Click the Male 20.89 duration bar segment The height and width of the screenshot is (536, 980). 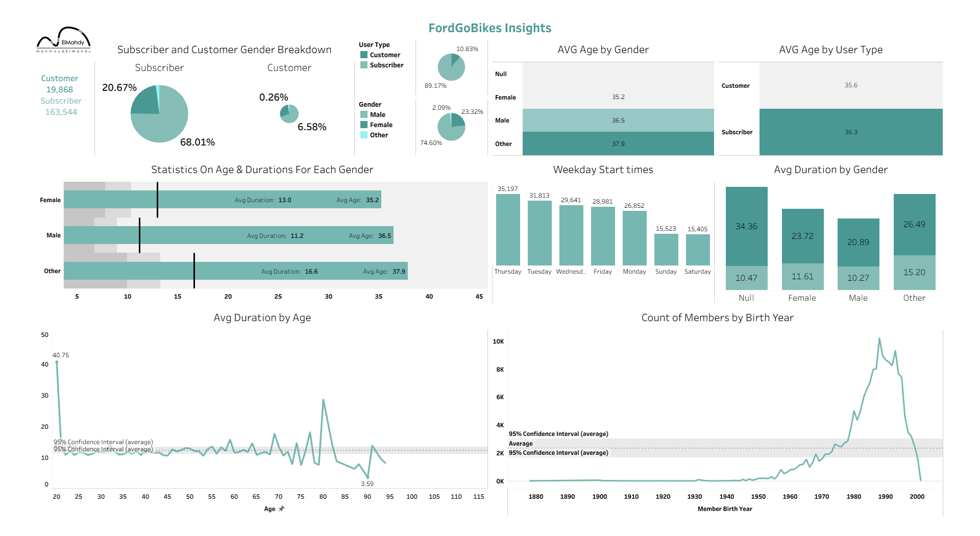pyautogui.click(x=858, y=242)
